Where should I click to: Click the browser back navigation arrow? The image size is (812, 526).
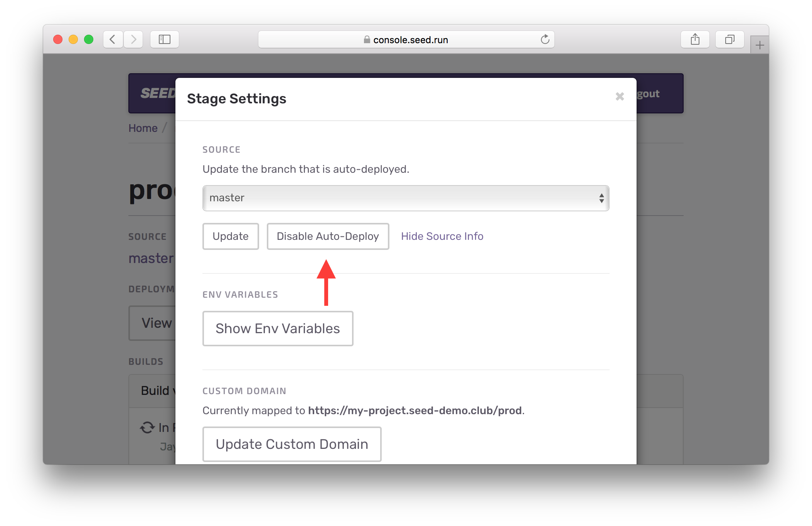113,39
